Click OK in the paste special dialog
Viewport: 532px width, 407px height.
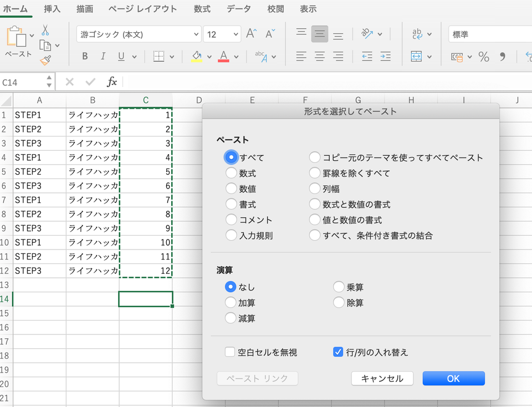click(x=453, y=378)
